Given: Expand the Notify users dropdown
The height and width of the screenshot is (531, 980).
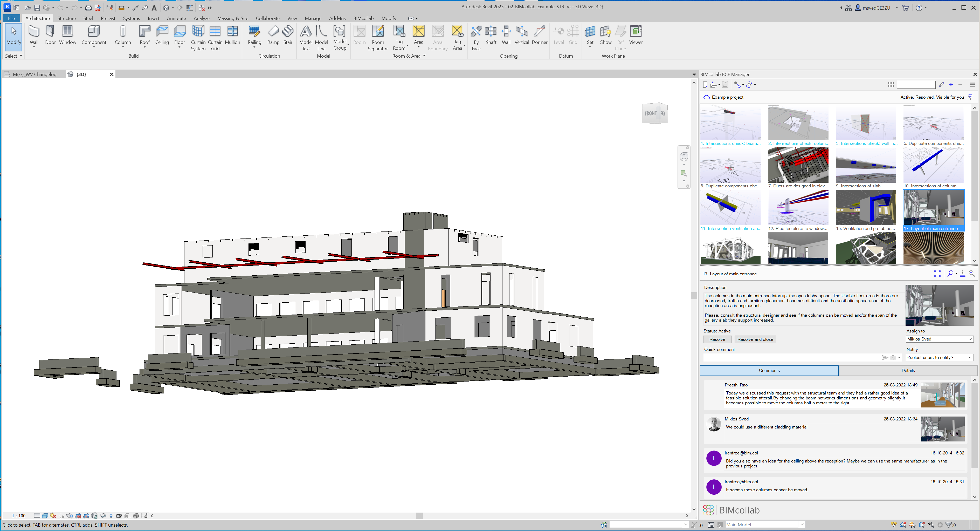Looking at the screenshot, I should [939, 357].
